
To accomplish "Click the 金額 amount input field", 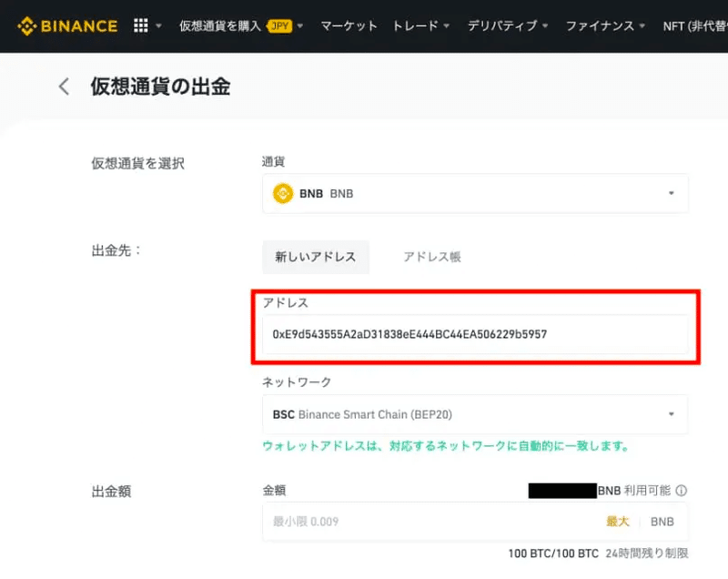I will point(475,522).
